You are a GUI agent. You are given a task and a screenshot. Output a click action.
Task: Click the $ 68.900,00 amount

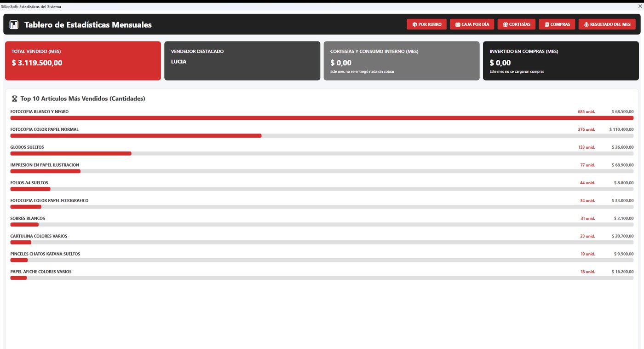(622, 165)
